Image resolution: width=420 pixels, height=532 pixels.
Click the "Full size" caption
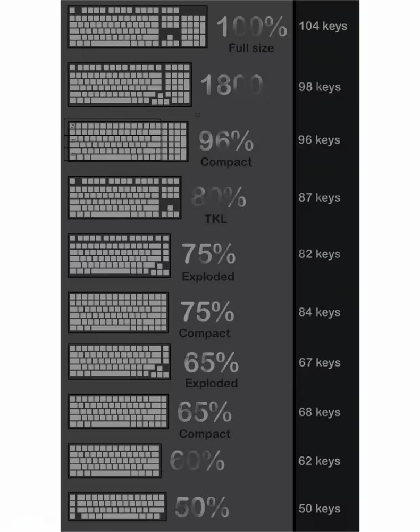point(251,48)
